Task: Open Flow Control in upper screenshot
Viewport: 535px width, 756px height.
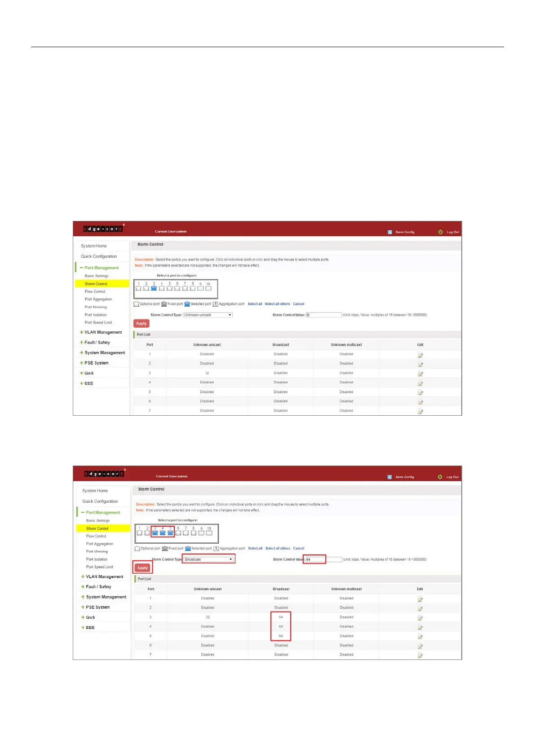Action: [95, 291]
